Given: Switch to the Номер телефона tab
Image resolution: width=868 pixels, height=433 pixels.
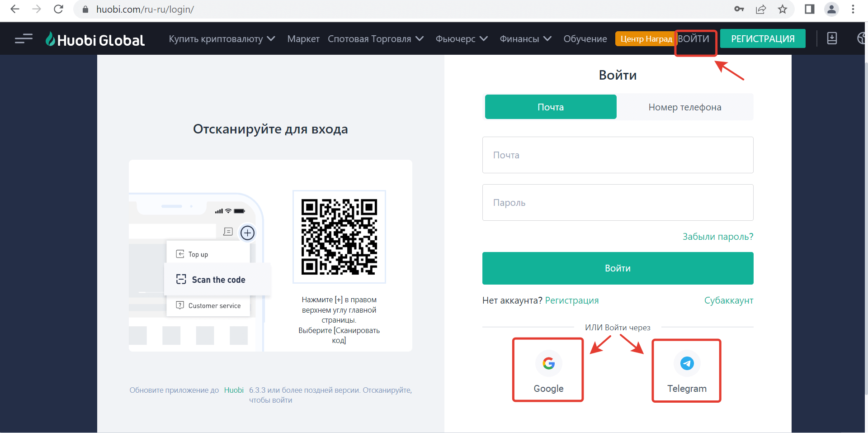Looking at the screenshot, I should coord(684,107).
